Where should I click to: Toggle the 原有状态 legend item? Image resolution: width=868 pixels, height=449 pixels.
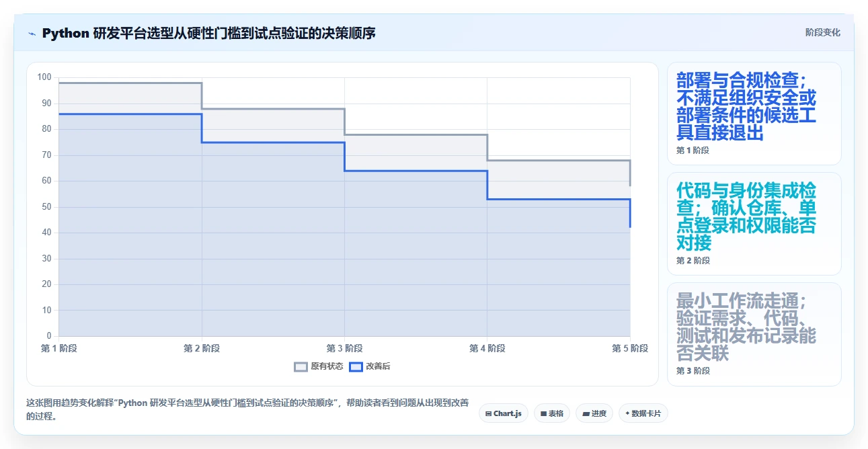pos(319,366)
